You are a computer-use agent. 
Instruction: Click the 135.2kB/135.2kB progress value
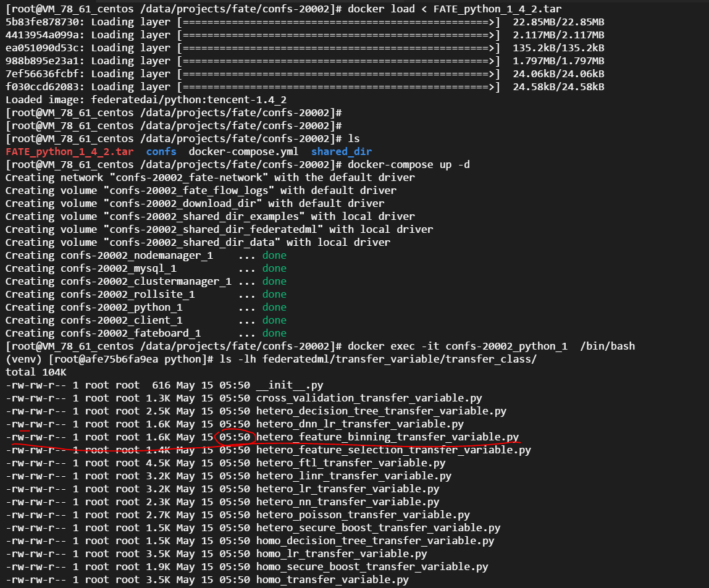(x=558, y=48)
